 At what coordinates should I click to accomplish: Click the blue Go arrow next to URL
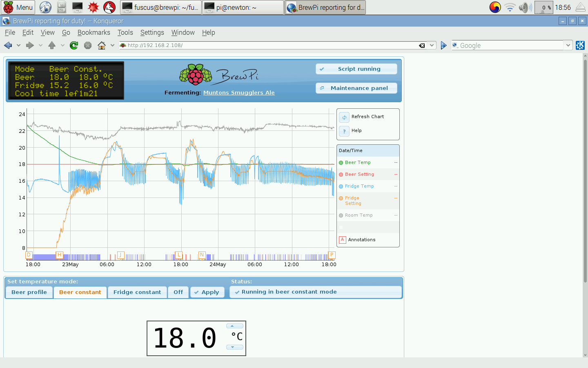[x=444, y=45]
